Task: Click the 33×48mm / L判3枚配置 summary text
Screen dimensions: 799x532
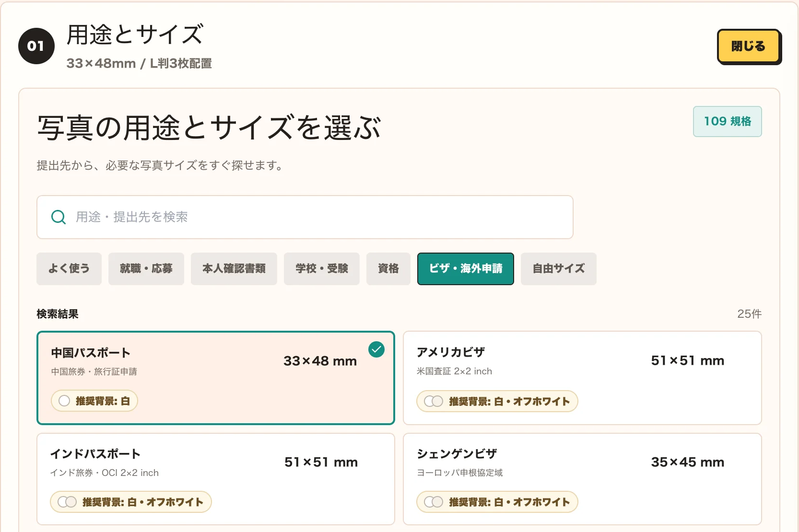Action: pos(139,63)
